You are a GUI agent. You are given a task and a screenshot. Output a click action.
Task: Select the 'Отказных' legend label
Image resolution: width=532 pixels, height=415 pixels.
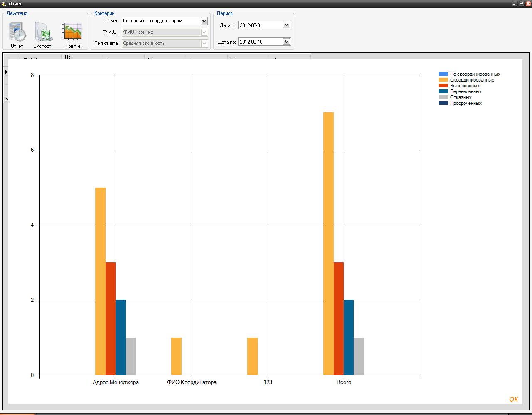click(x=461, y=97)
